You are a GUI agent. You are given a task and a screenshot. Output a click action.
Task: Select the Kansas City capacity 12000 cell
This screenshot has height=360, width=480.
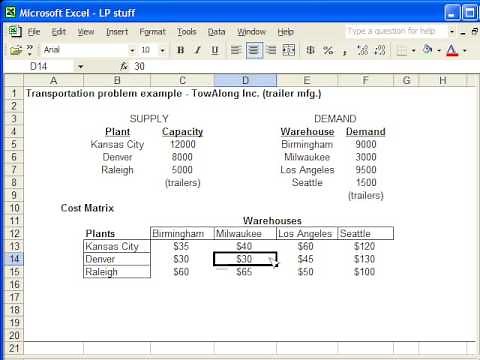[x=182, y=144]
